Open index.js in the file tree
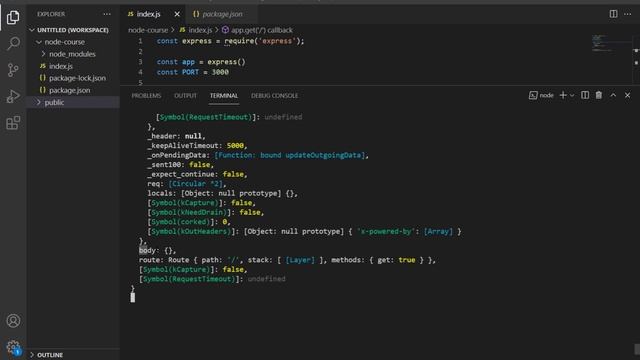Image resolution: width=640 pixels, height=360 pixels. [61, 66]
